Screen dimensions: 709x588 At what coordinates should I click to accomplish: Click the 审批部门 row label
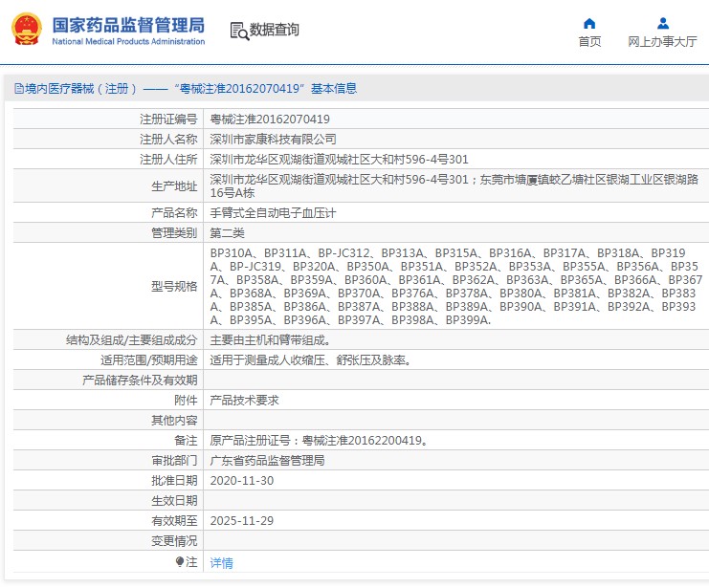pyautogui.click(x=174, y=461)
